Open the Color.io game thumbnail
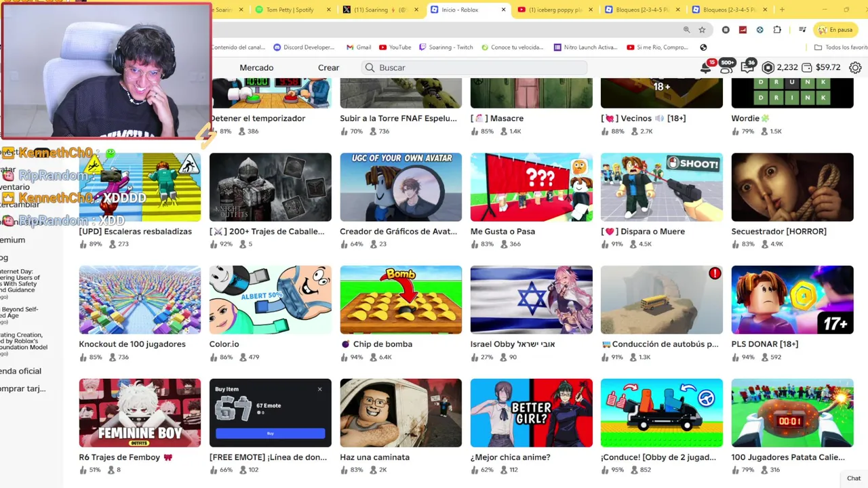Viewport: 868px width, 488px height. tap(271, 300)
